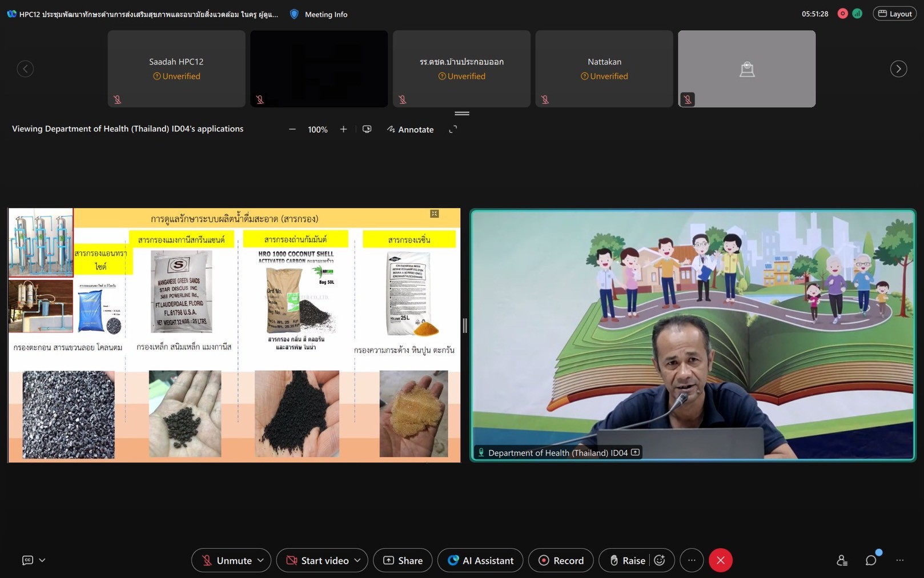Start sharing with the Share button
This screenshot has width=924, height=578.
[x=403, y=560]
